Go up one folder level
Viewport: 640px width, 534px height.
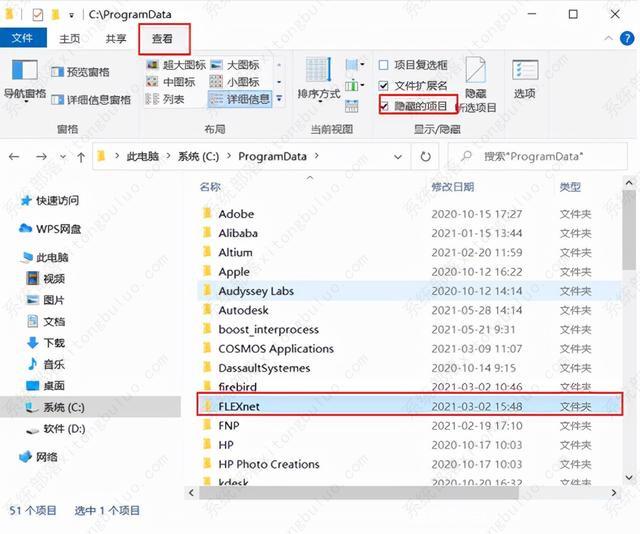tap(81, 157)
